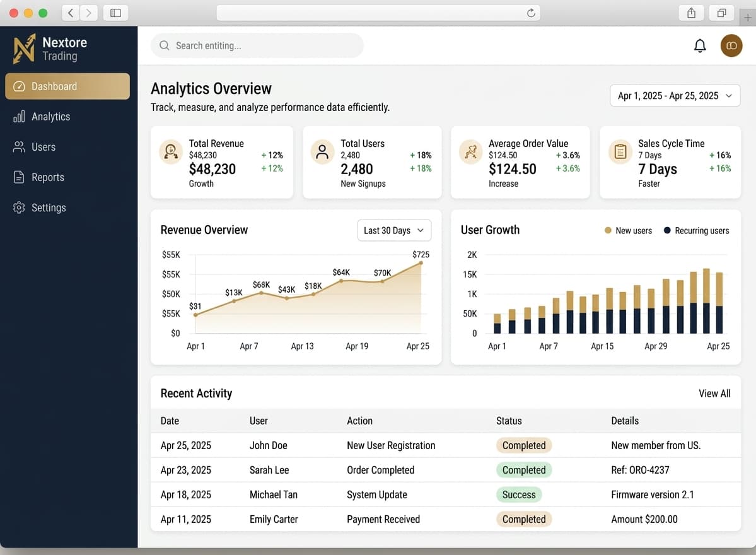Click the $725 data point on revenue chart
Image resolution: width=756 pixels, height=555 pixels.
point(421,263)
